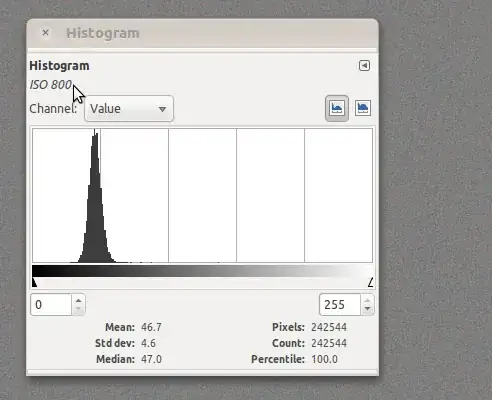Decrease the 0 range value with down arrow
The width and height of the screenshot is (492, 400).
click(78, 309)
